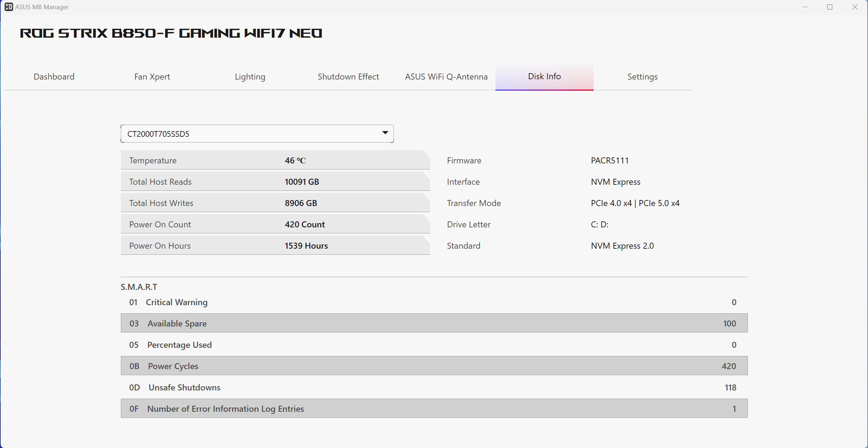
Task: Open the Shutdown Effect tab
Action: [x=348, y=77]
